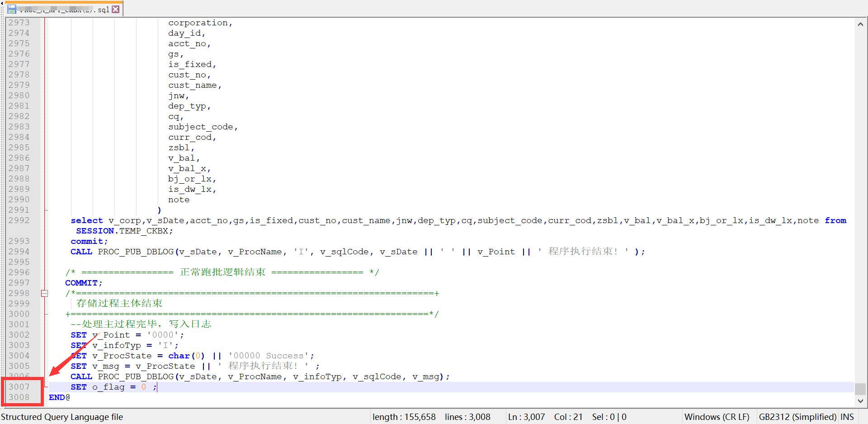The height and width of the screenshot is (424, 868).
Task: Click the lines : 3,008 status bar field
Action: pyautogui.click(x=467, y=417)
